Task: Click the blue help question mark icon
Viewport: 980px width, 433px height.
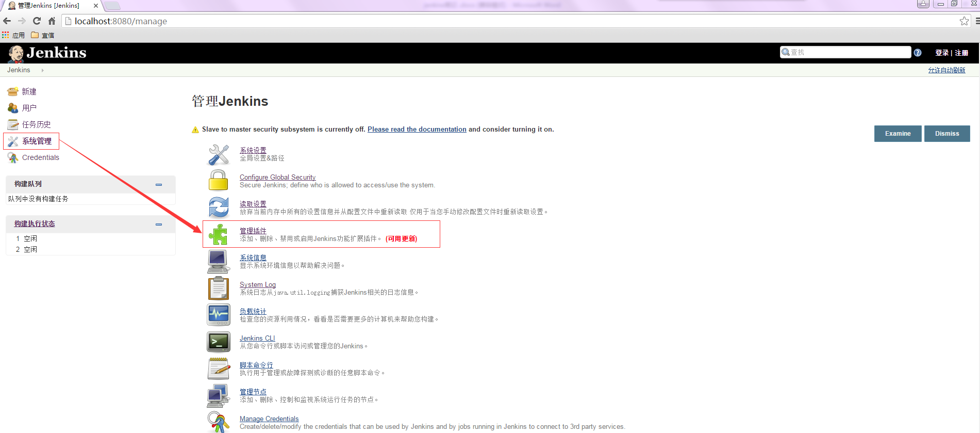Action: [918, 53]
